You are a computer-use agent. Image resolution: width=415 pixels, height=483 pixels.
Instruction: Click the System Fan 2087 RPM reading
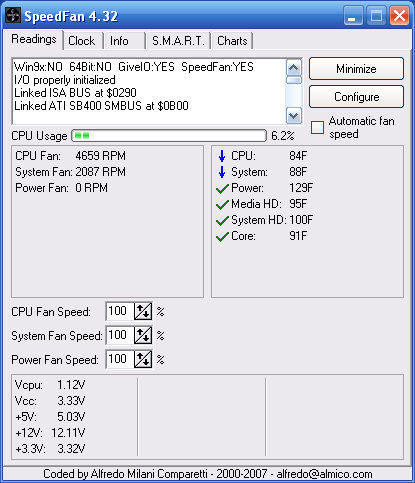click(71, 172)
